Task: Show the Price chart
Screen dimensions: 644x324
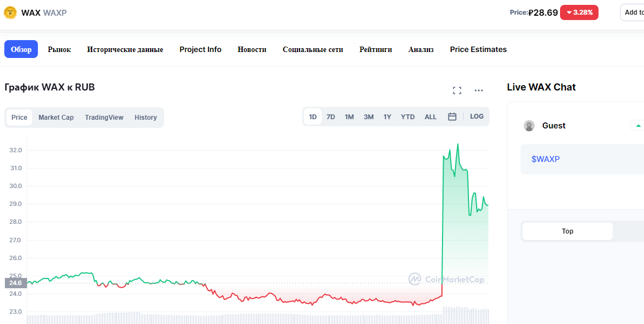Action: [x=19, y=118]
